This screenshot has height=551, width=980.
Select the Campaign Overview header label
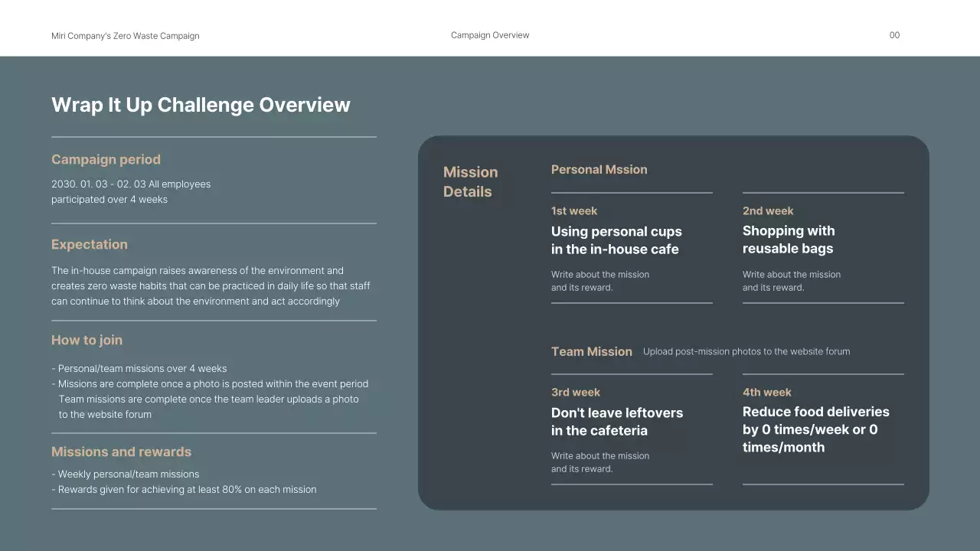[489, 34]
